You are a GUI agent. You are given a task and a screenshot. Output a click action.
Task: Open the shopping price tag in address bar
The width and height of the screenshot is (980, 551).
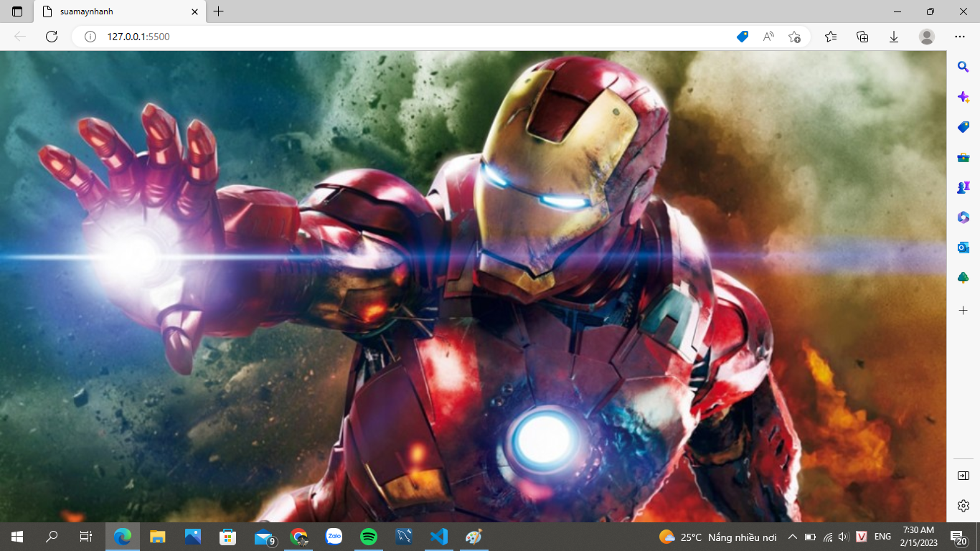click(x=743, y=37)
